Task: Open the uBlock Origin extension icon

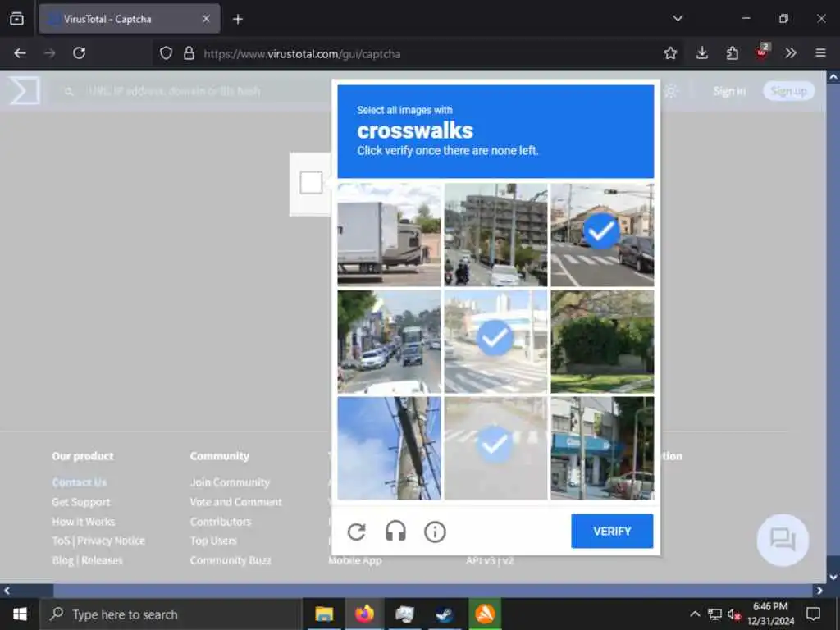Action: [x=762, y=52]
